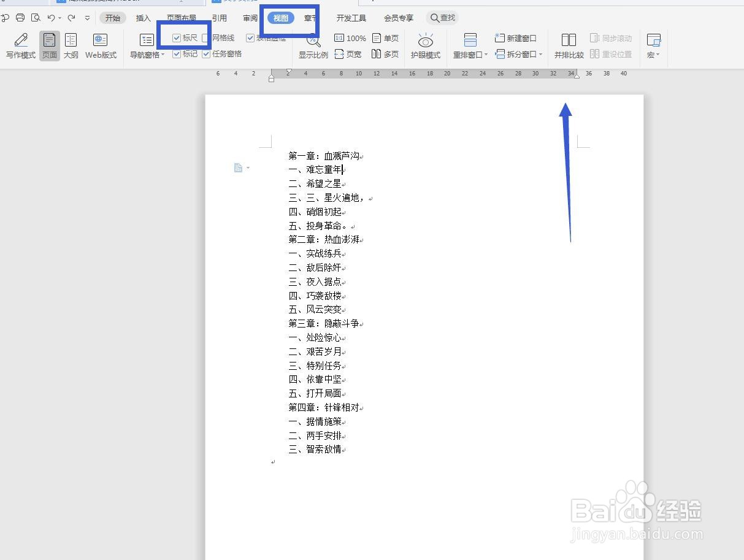The width and height of the screenshot is (744, 560).
Task: Click the line '一、难忘童年'
Action: pos(315,170)
